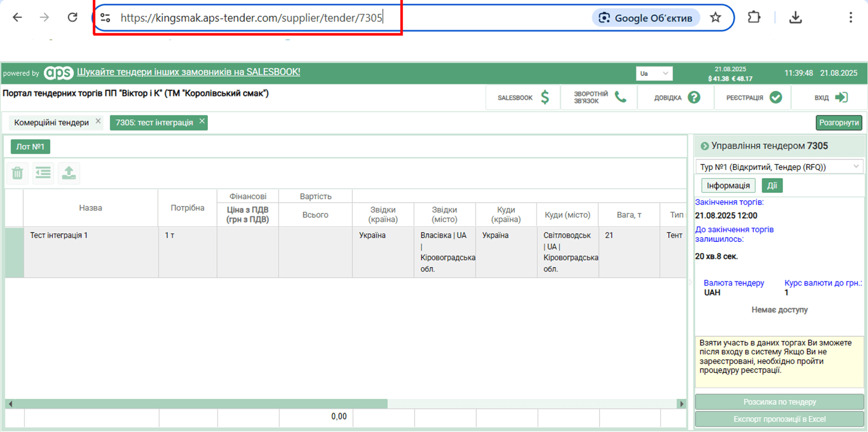Click the Розгорнути button
Image resolution: width=868 pixels, height=432 pixels.
pos(839,123)
